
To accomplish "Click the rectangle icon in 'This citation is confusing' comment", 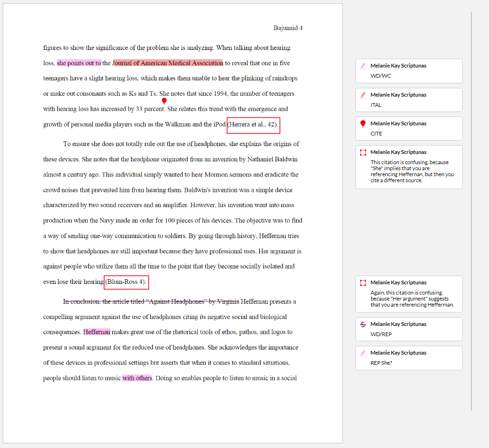I will click(x=363, y=153).
